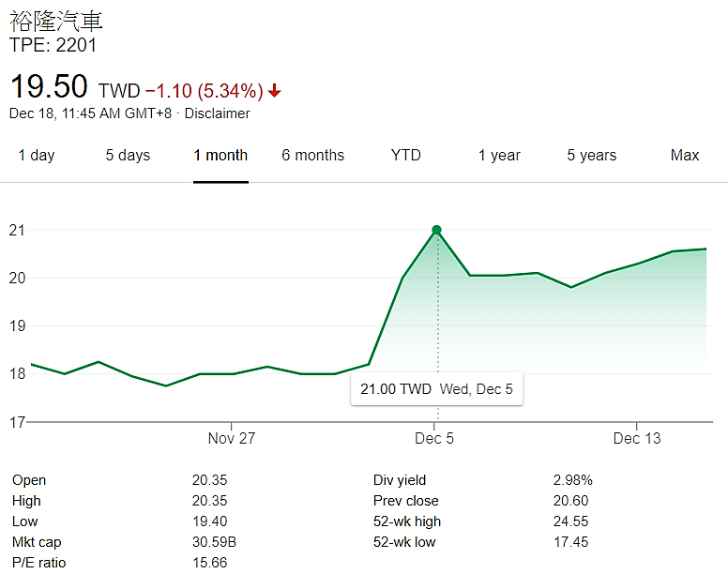Click the 21.00 TWD Wed, Dec 5 tooltip
Image resolution: width=728 pixels, height=574 pixels.
(436, 389)
